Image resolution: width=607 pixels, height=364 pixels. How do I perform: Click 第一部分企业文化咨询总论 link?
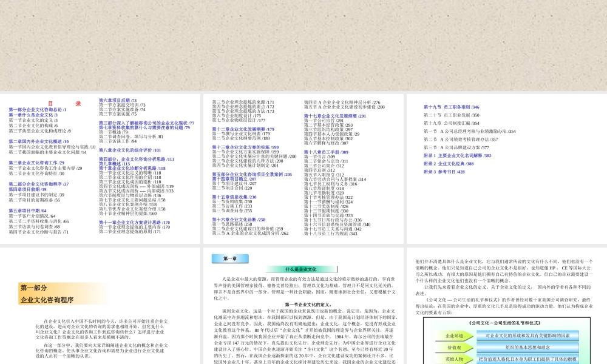click(x=38, y=109)
